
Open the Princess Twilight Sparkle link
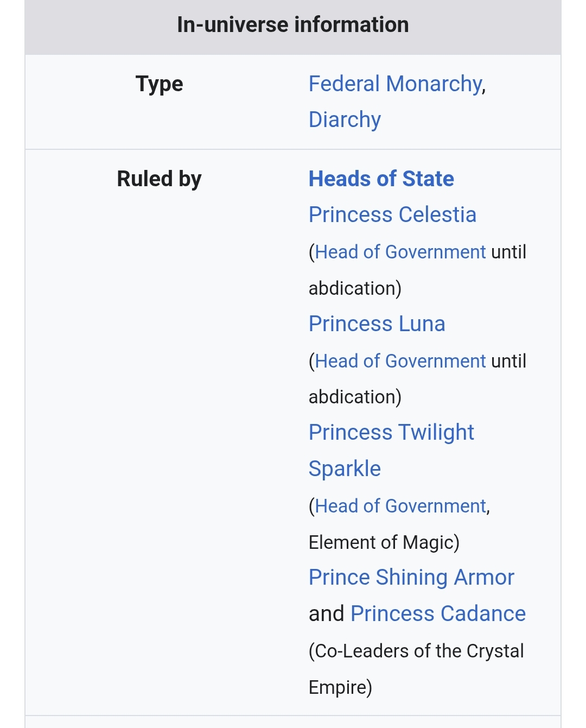391,451
